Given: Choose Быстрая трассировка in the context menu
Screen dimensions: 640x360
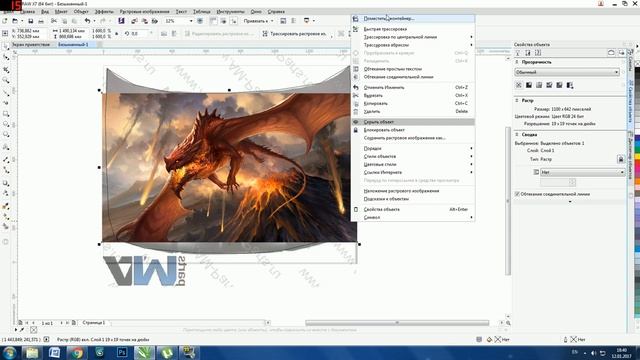Looking at the screenshot, I should pyautogui.click(x=413, y=29).
